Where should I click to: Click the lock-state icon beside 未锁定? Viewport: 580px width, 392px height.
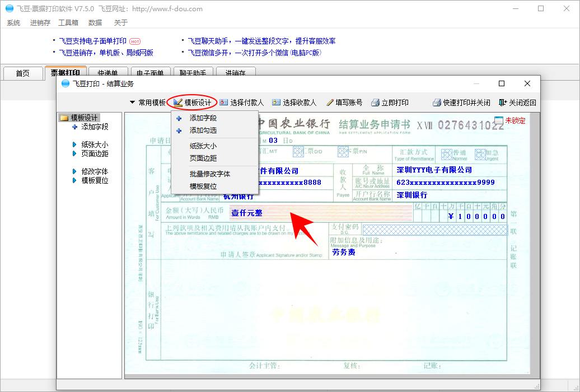tap(499, 120)
